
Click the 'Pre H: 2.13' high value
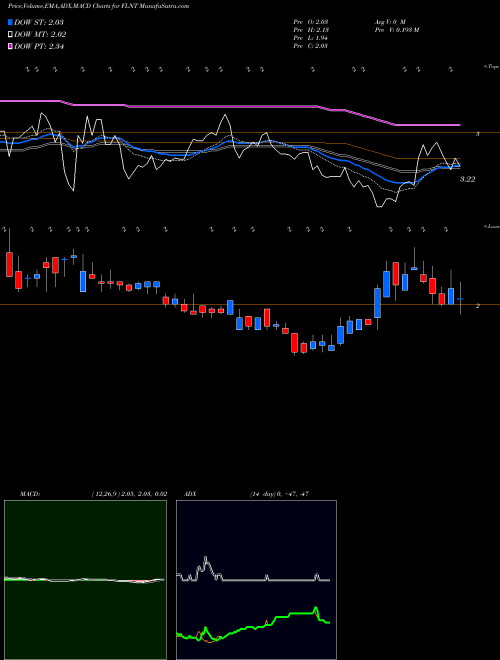(311, 30)
